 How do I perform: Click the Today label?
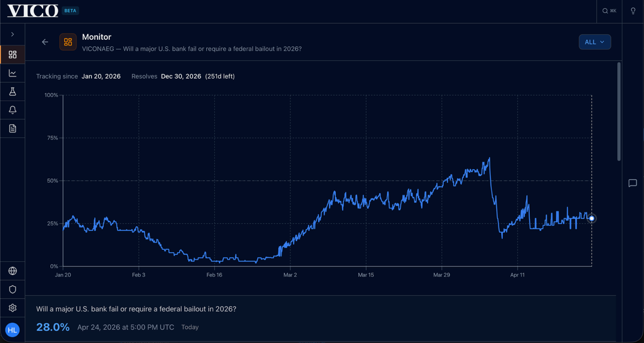point(190,327)
